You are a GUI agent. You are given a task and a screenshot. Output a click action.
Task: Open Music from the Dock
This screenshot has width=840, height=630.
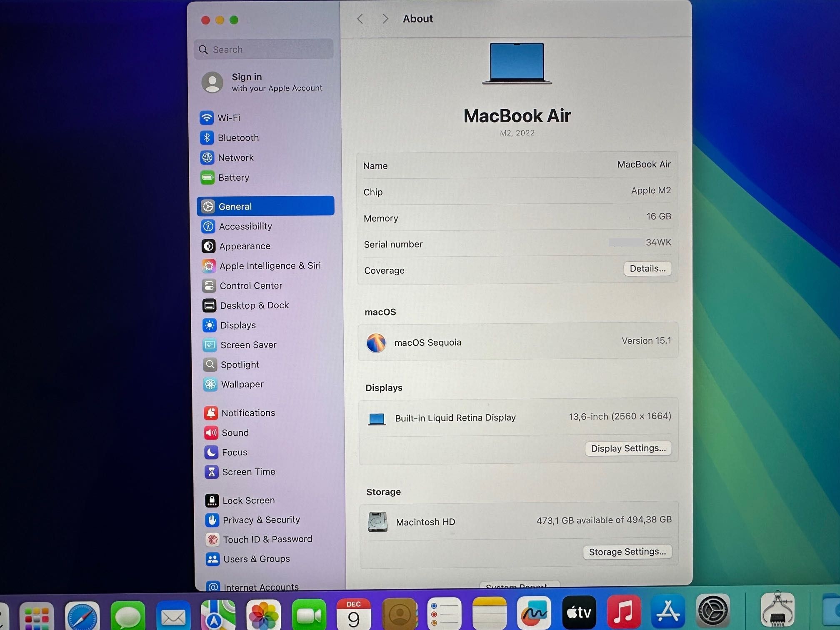pyautogui.click(x=624, y=612)
